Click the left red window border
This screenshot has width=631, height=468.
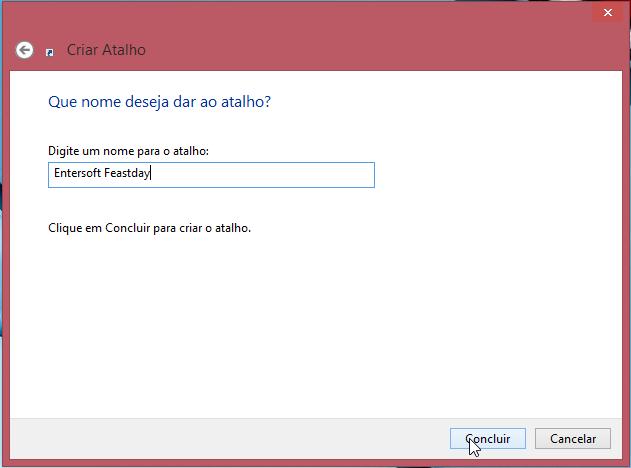coord(4,250)
